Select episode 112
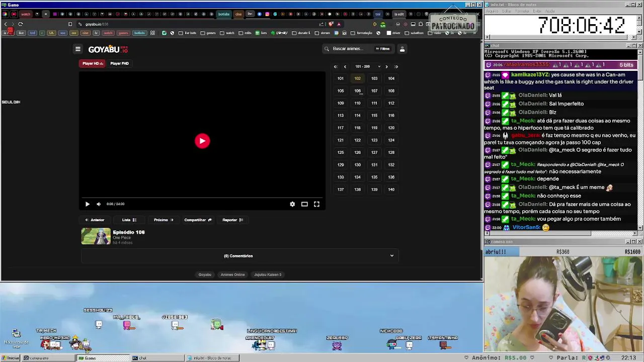The width and height of the screenshot is (644, 362). click(391, 103)
